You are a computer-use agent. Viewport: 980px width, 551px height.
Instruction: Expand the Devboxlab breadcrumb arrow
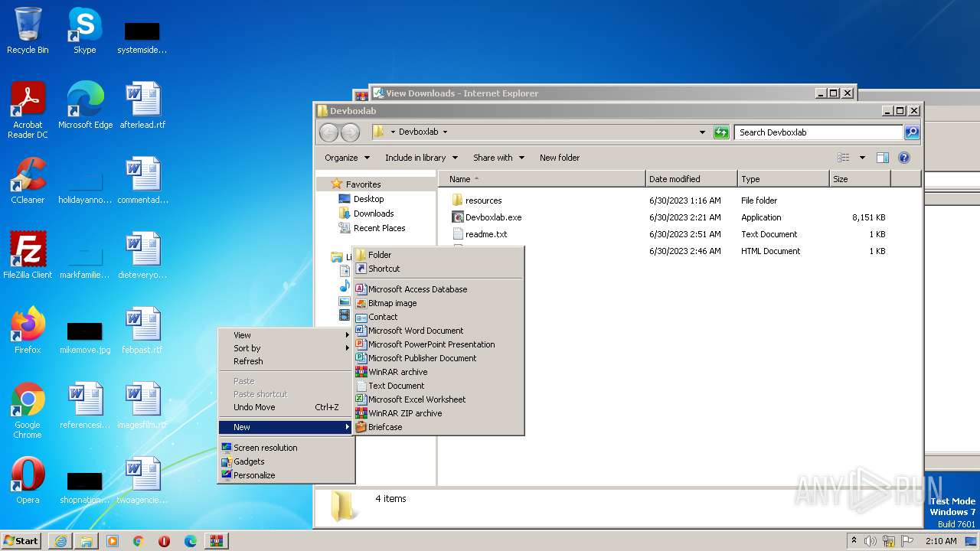tap(445, 132)
